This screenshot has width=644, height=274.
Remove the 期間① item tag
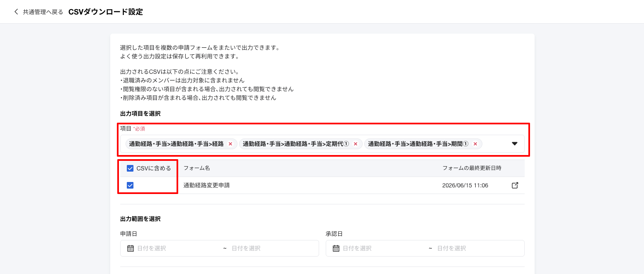475,144
